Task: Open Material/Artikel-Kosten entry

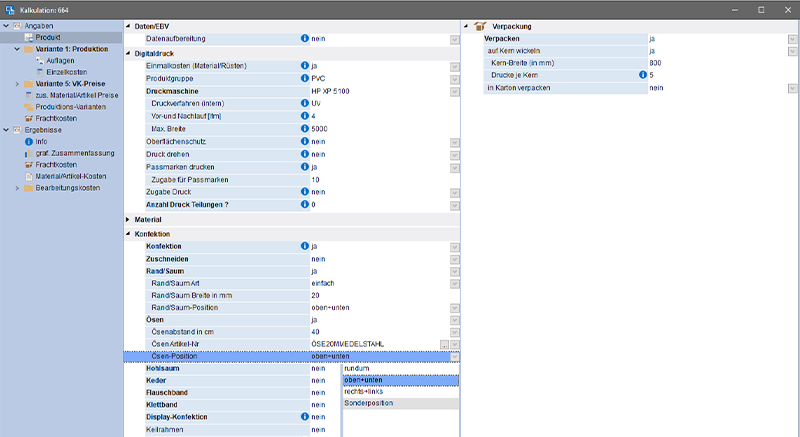Action: (71, 176)
